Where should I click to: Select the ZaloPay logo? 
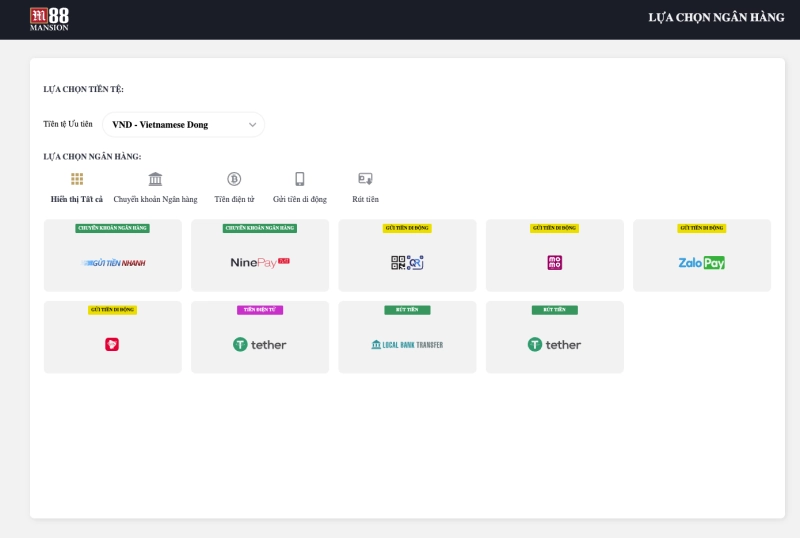point(702,262)
